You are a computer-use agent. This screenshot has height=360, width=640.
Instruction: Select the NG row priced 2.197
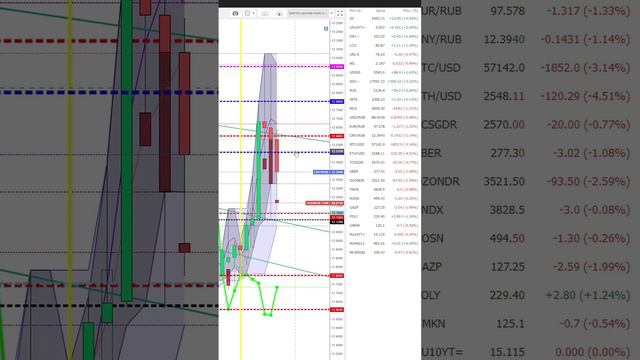point(384,63)
